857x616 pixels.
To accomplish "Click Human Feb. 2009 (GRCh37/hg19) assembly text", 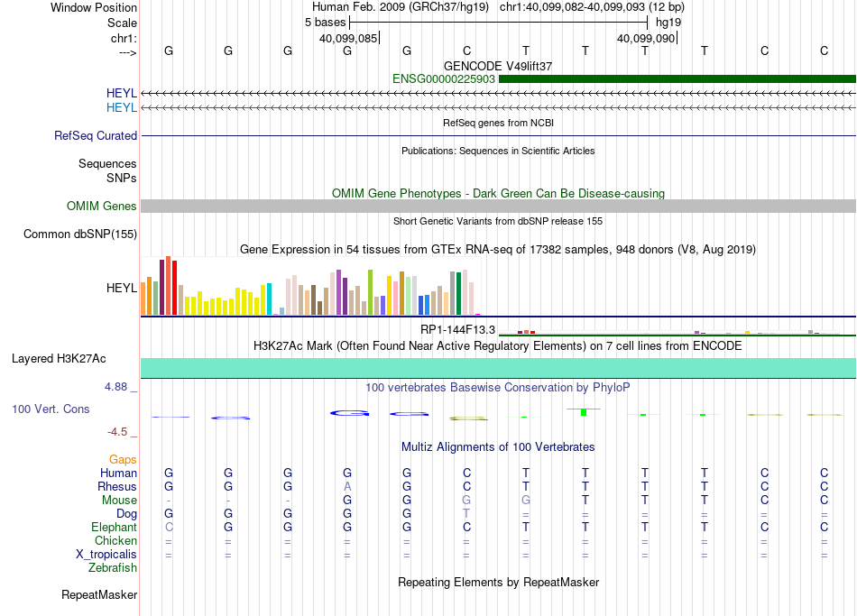I will (x=400, y=7).
